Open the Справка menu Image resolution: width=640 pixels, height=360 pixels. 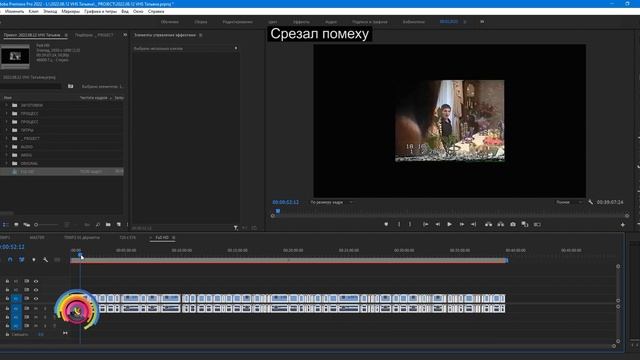156,11
